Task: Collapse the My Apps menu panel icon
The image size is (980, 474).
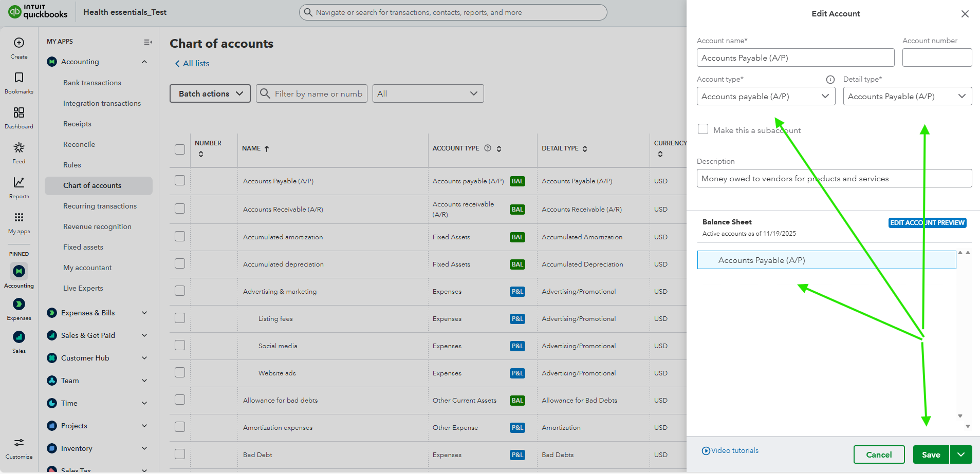Action: coord(147,42)
